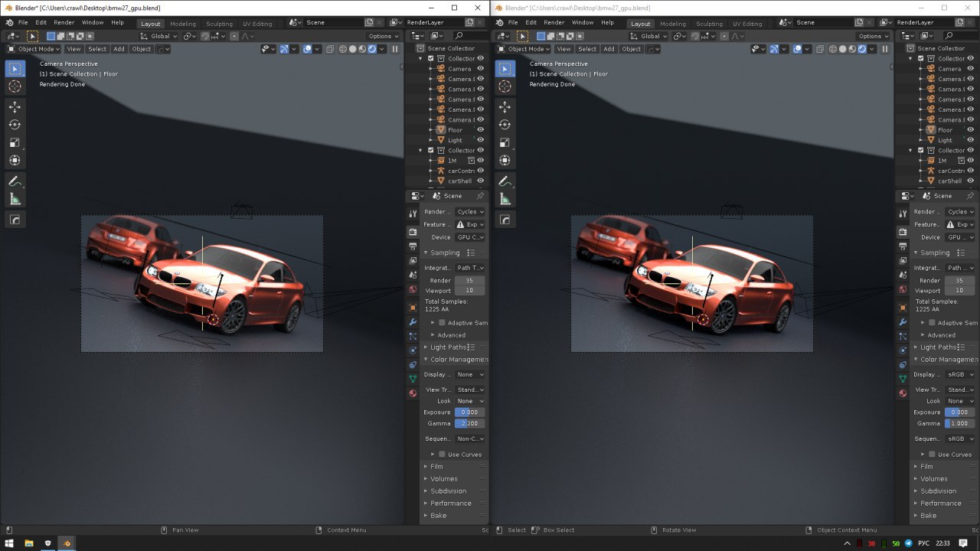Pause the viewport render in left window
Image resolution: width=980 pixels, height=551 pixels.
click(395, 49)
